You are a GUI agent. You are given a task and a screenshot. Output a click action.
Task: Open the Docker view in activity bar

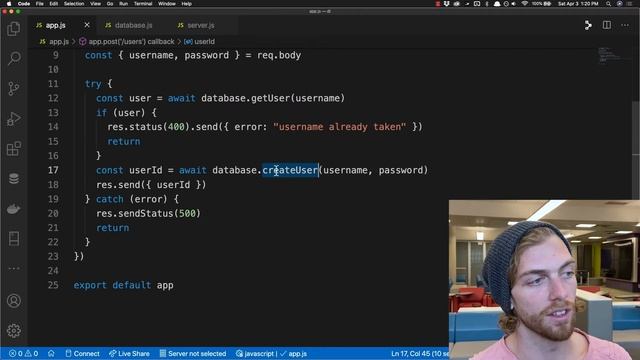tap(13, 209)
